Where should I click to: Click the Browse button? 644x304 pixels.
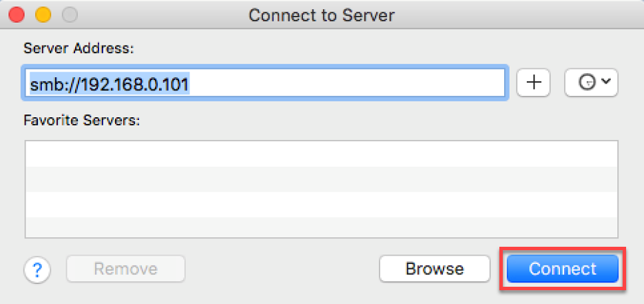pyautogui.click(x=434, y=269)
